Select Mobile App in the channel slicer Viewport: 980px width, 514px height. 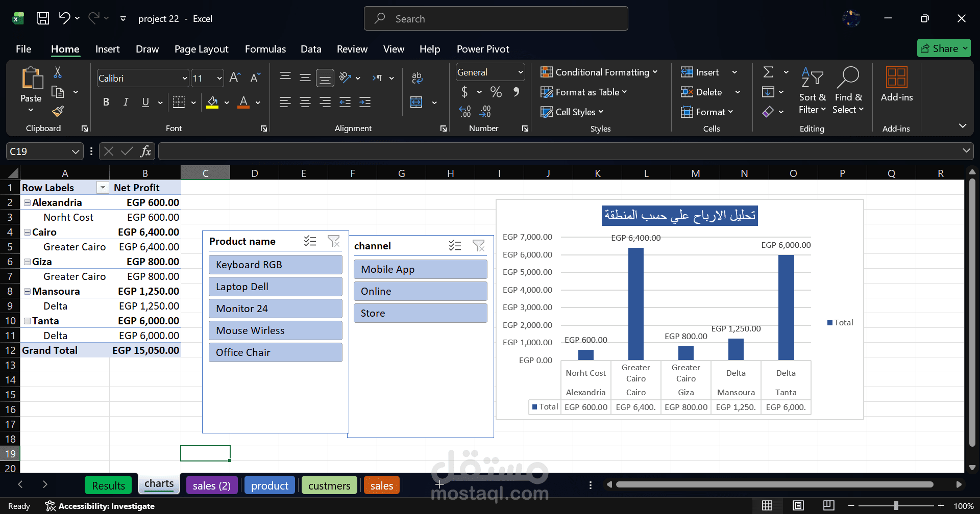[420, 269]
